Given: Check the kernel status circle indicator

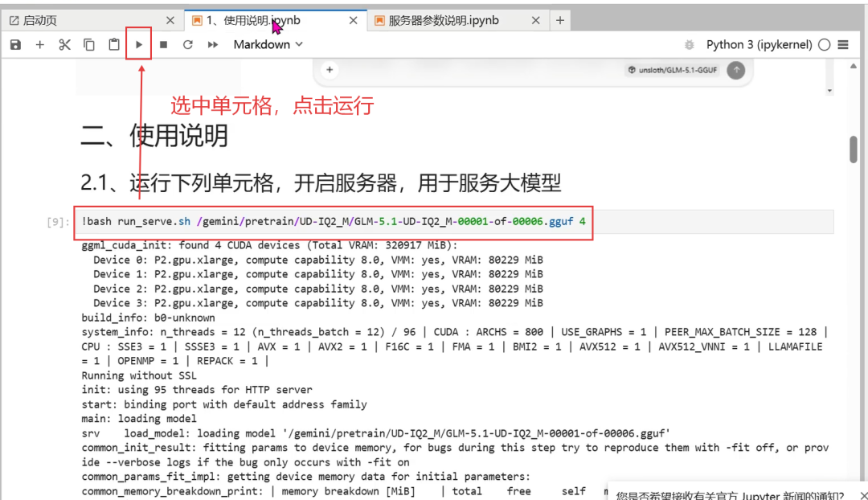Looking at the screenshot, I should (825, 45).
